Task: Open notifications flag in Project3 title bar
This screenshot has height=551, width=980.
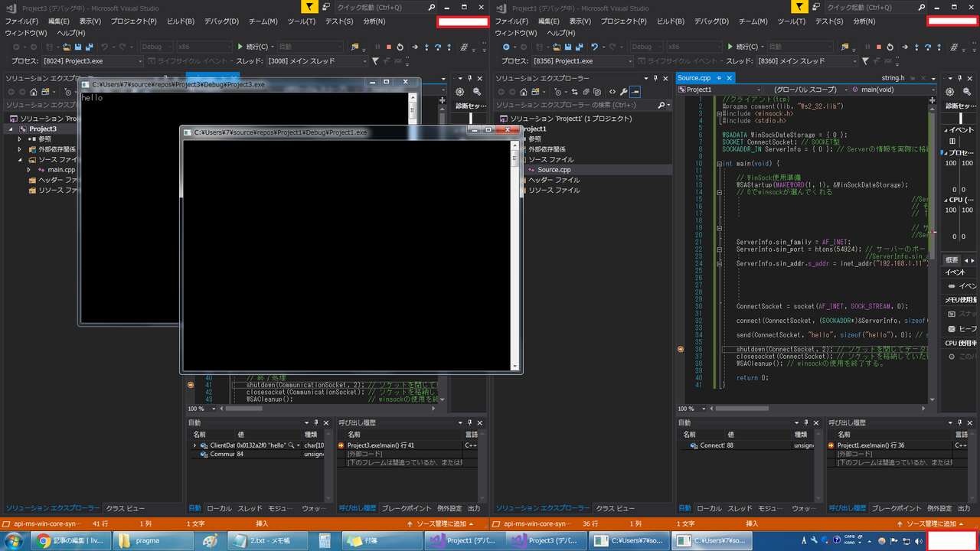Action: 308,7
